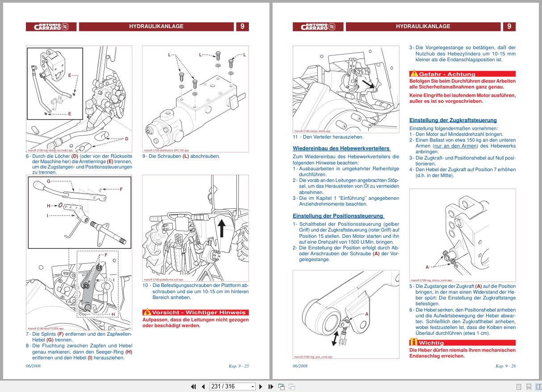Click the heading 'Einstellung der Zugkraftsteuerung'
The width and height of the screenshot is (542, 392).
click(453, 120)
